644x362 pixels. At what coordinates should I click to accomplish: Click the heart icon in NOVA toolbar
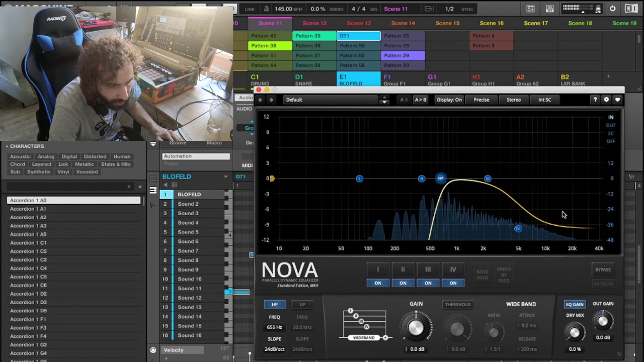[x=617, y=100]
